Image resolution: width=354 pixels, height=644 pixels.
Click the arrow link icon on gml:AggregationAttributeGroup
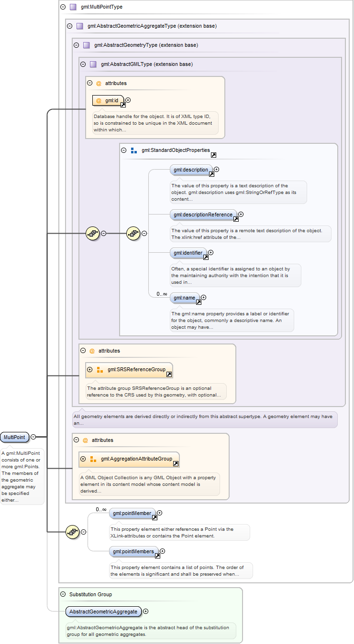[176, 464]
